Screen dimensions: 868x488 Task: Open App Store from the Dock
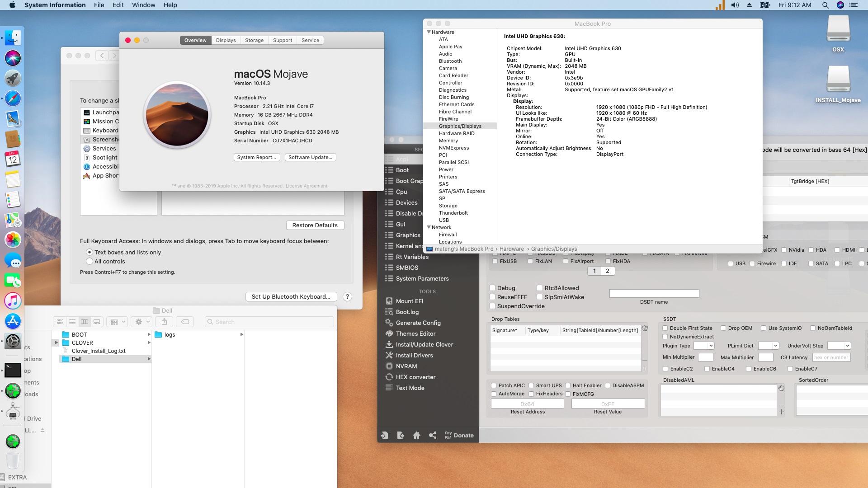(x=13, y=321)
